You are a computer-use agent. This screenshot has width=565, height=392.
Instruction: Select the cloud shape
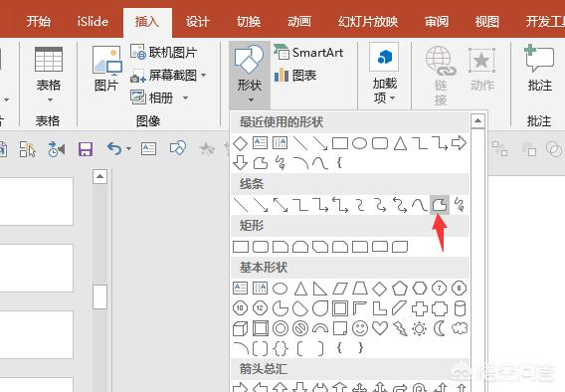tap(460, 328)
